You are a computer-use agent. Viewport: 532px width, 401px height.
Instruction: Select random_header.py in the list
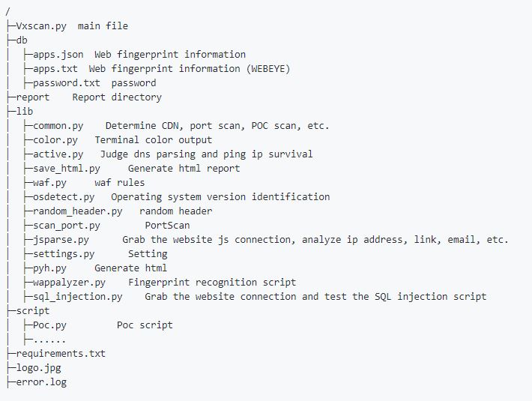pos(78,211)
